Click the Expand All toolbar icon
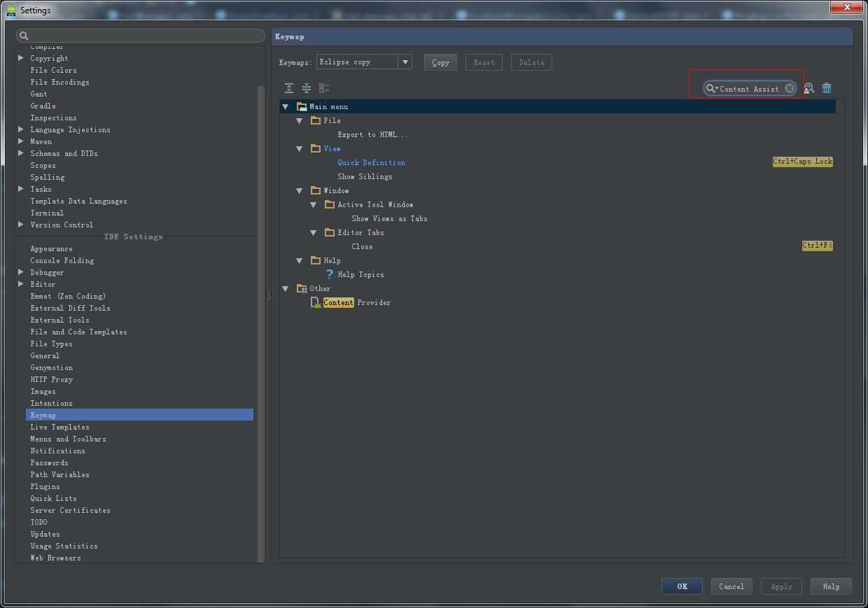 pos(289,88)
